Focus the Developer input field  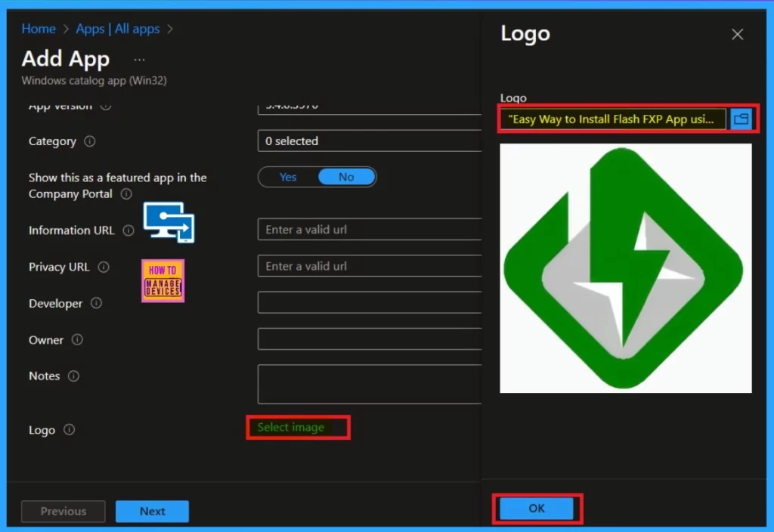[x=369, y=302]
